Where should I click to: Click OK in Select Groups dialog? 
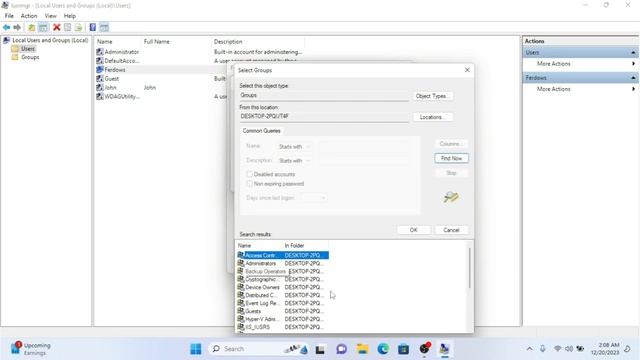click(x=413, y=230)
